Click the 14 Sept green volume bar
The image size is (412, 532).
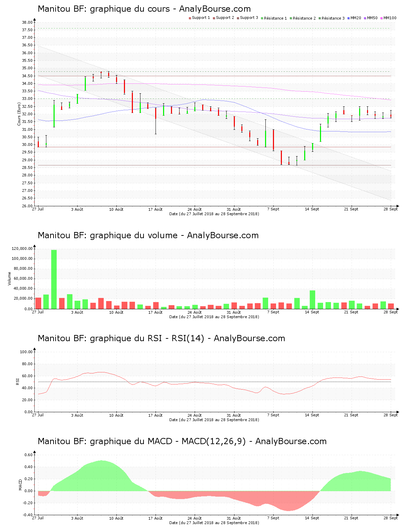(x=312, y=300)
